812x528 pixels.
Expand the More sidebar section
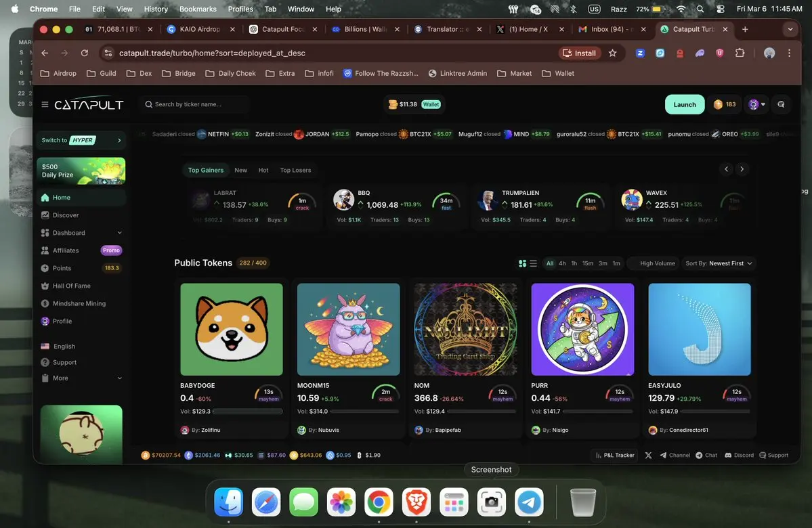pos(81,378)
